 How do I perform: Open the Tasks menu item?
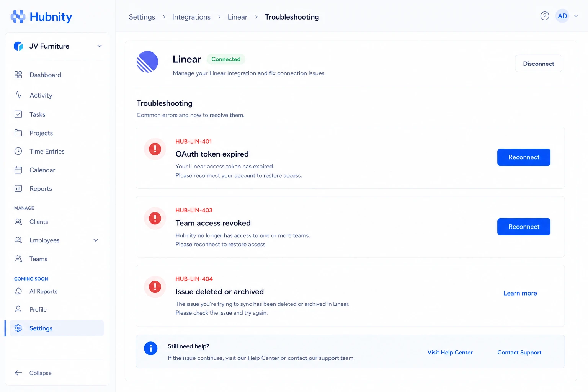(57, 114)
